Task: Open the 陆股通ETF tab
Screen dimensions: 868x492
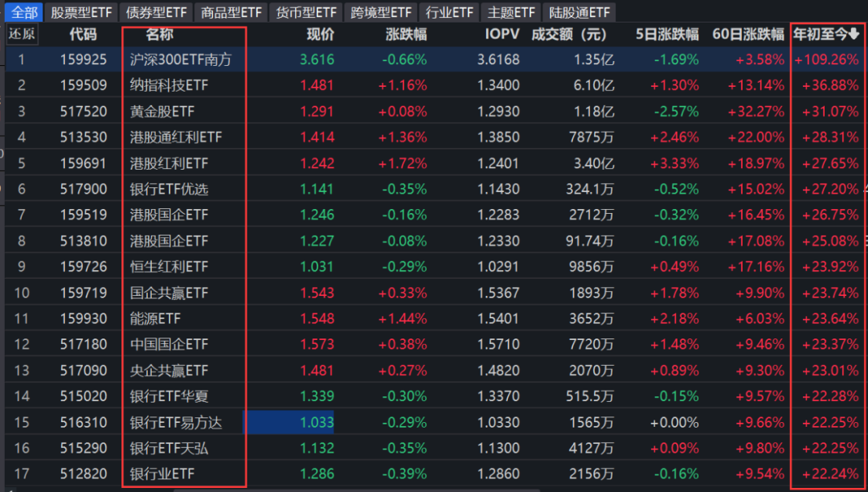Action: tap(579, 12)
